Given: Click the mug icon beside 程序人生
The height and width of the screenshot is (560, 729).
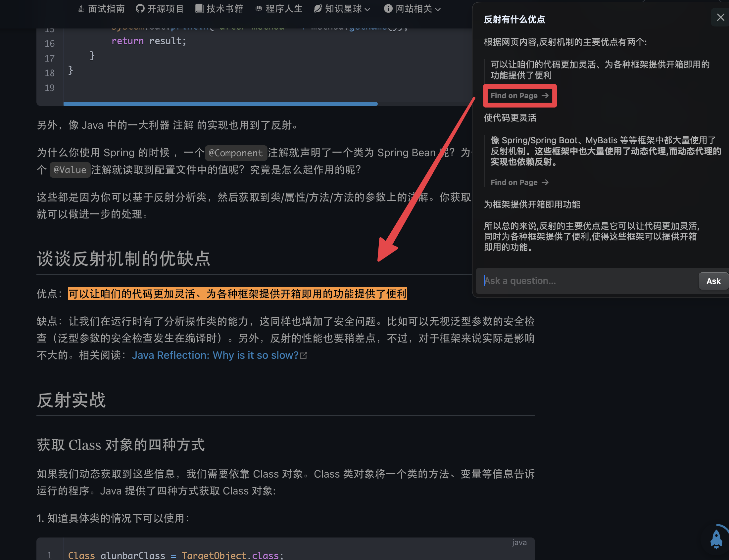Looking at the screenshot, I should pos(258,9).
